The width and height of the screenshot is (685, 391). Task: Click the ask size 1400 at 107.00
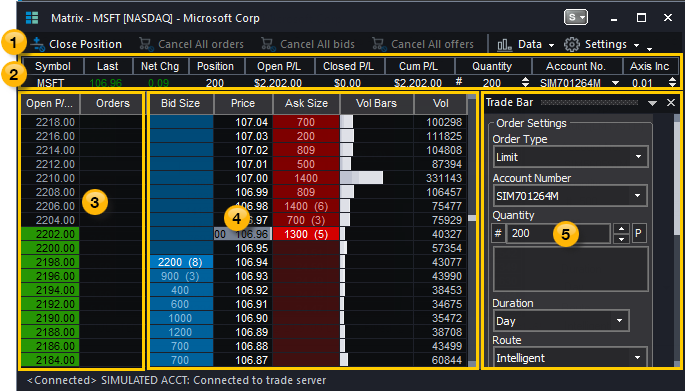tap(306, 178)
